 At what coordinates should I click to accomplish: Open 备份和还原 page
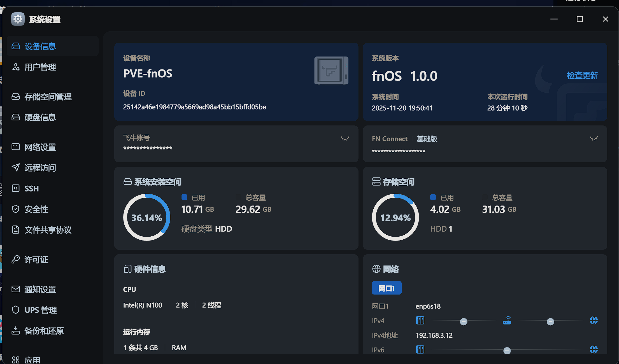[44, 331]
